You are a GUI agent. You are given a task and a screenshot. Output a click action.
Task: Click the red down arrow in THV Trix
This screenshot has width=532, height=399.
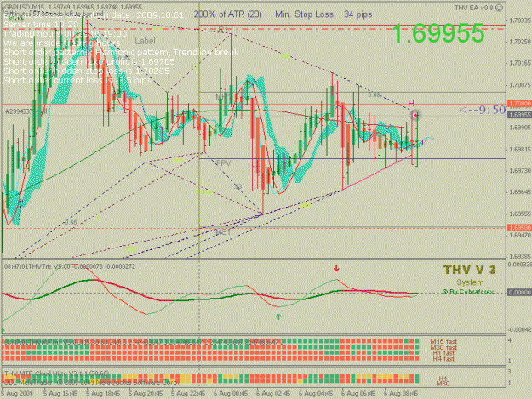[336, 269]
